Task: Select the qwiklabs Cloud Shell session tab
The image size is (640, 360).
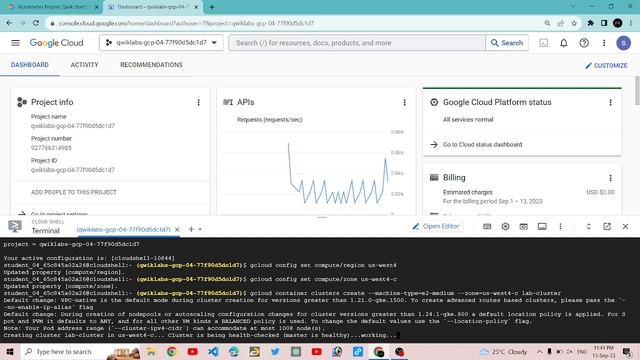Action: pos(123,230)
